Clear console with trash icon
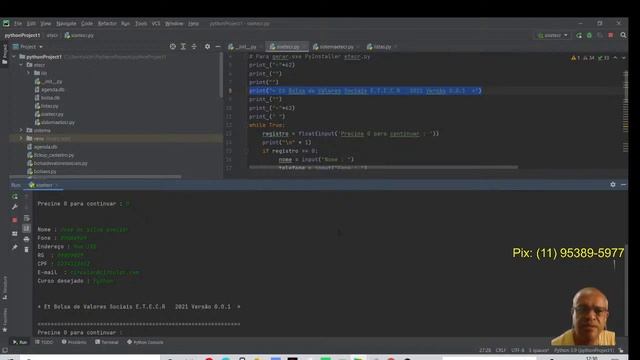Screen dimensions: 640x360 click(x=27, y=249)
